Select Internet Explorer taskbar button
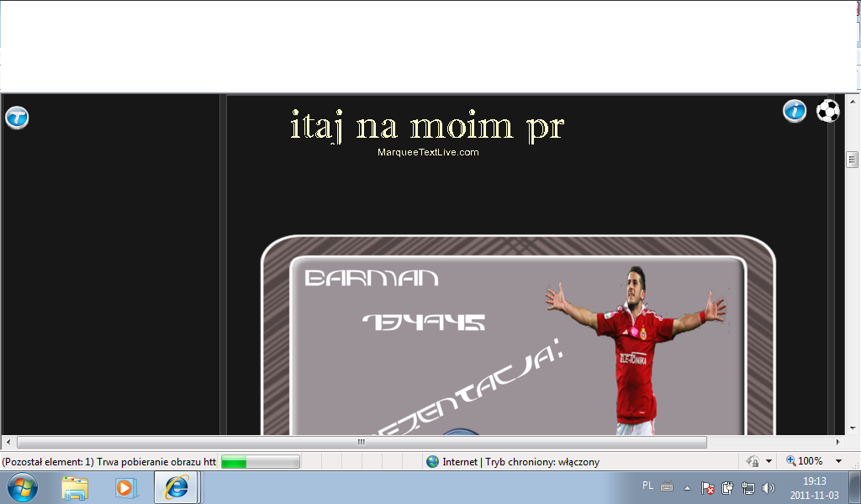The width and height of the screenshot is (861, 504). pyautogui.click(x=176, y=487)
